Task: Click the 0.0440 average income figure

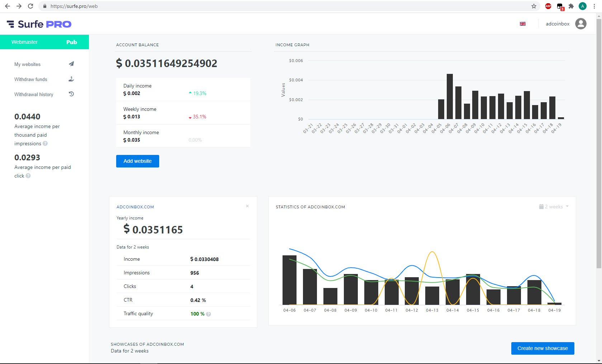Action: coord(27,117)
